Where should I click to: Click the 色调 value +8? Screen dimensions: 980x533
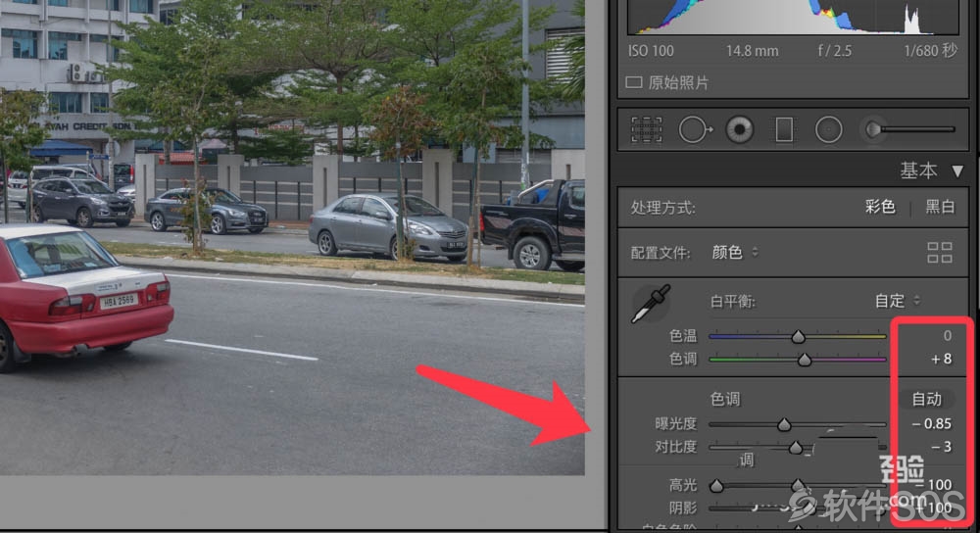pyautogui.click(x=941, y=359)
